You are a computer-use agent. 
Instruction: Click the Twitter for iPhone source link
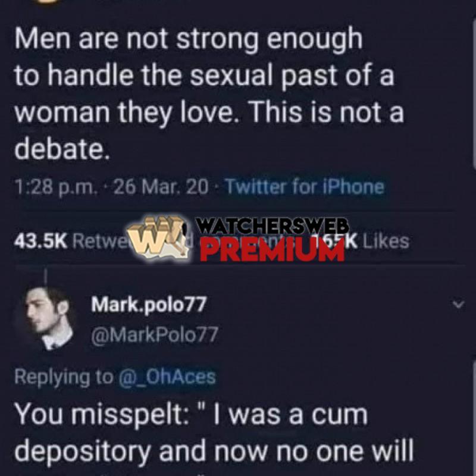305,186
